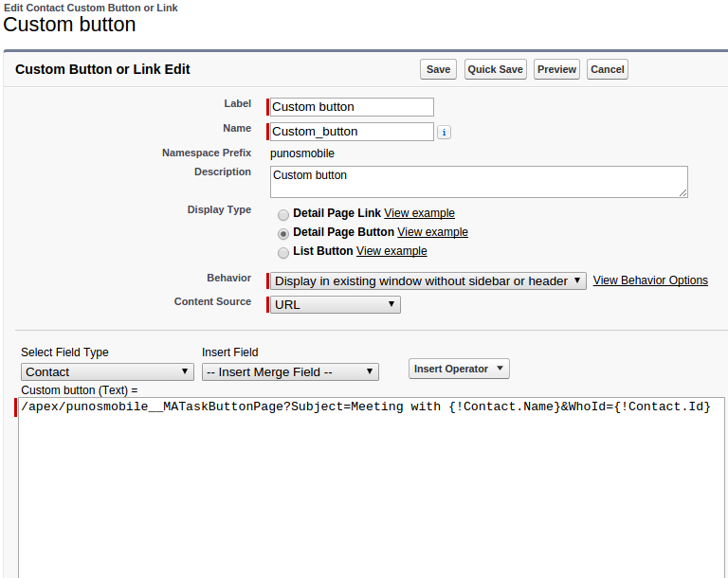This screenshot has height=578, width=728.
Task: Preview the custom button
Action: [556, 69]
